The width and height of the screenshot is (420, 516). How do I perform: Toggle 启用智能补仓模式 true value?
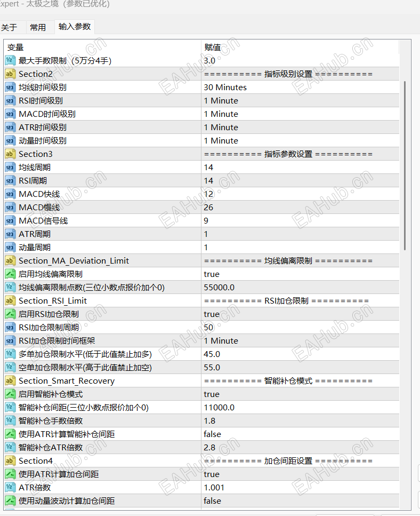click(300, 394)
